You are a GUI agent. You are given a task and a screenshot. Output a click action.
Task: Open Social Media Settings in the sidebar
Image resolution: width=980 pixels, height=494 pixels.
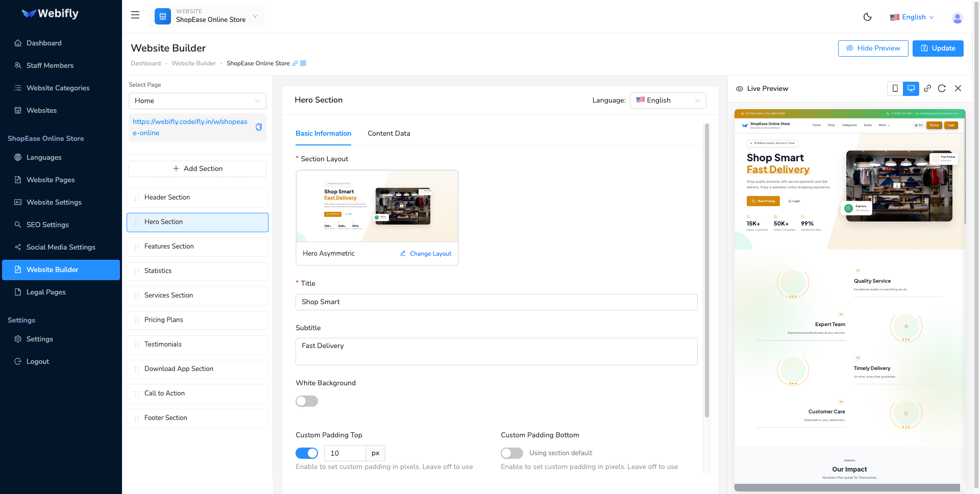(60, 247)
